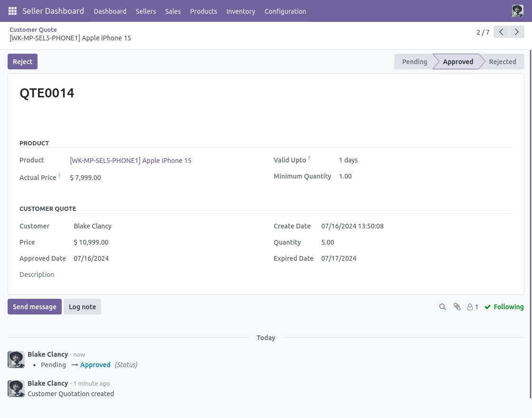Set the quote status to Rejected
The height and width of the screenshot is (418, 532).
503,61
